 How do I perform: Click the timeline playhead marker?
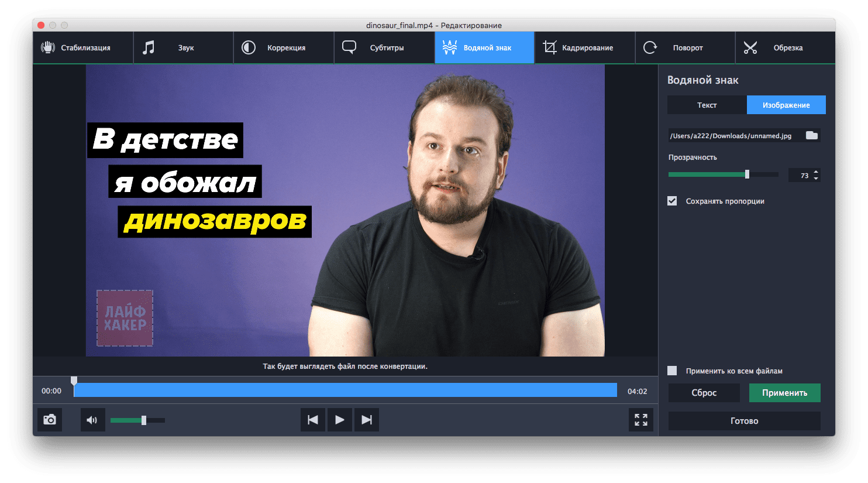coord(74,381)
